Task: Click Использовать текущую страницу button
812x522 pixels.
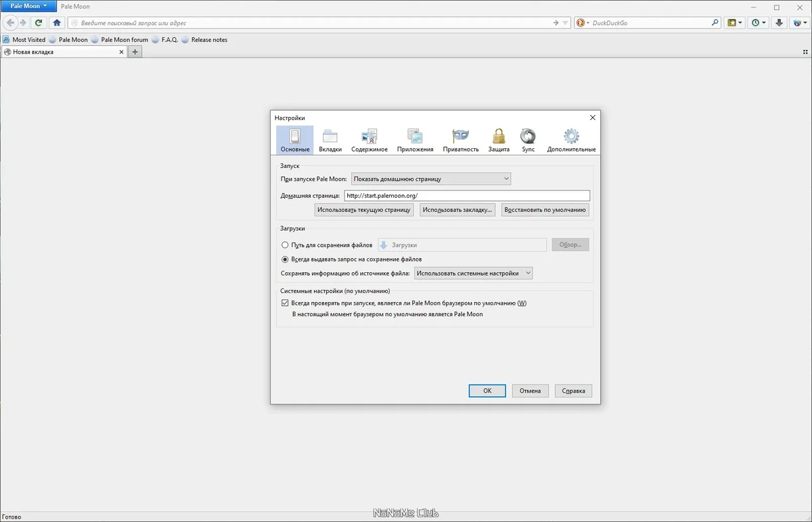Action: (x=364, y=210)
